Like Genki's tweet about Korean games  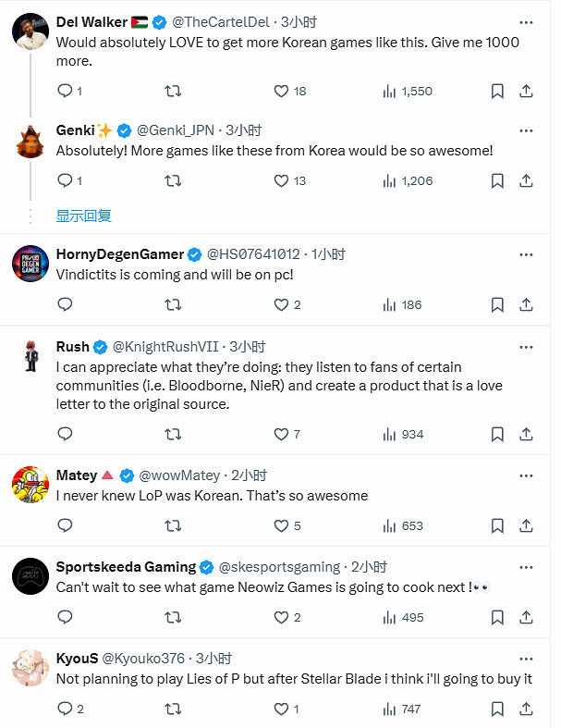pyautogui.click(x=283, y=180)
